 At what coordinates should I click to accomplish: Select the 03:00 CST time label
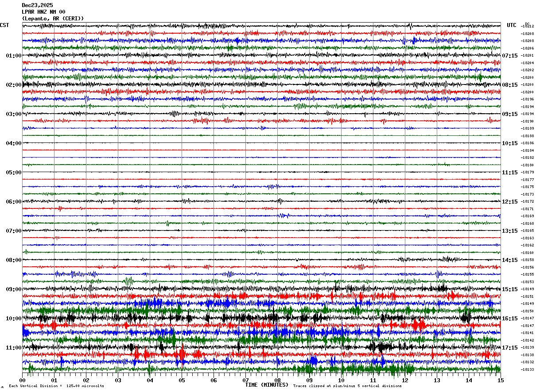click(x=14, y=114)
